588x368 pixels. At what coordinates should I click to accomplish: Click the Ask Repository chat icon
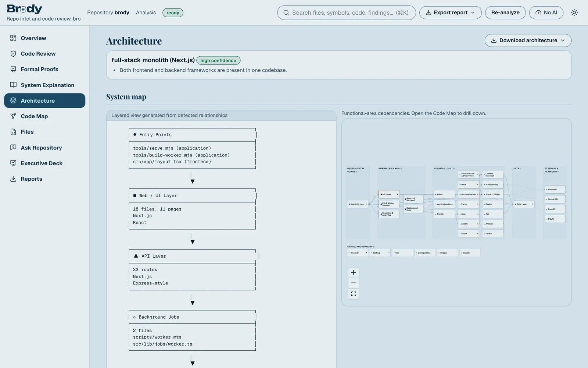(13, 148)
